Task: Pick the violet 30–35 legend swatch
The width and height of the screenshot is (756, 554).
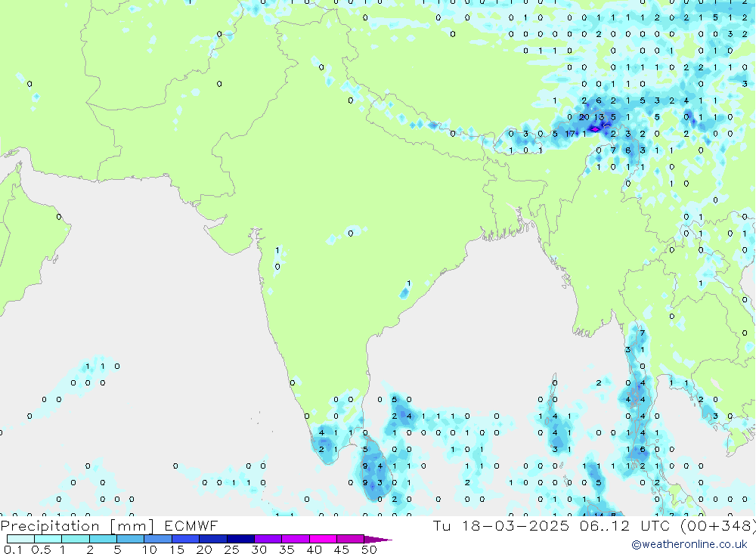Action: click(x=268, y=539)
